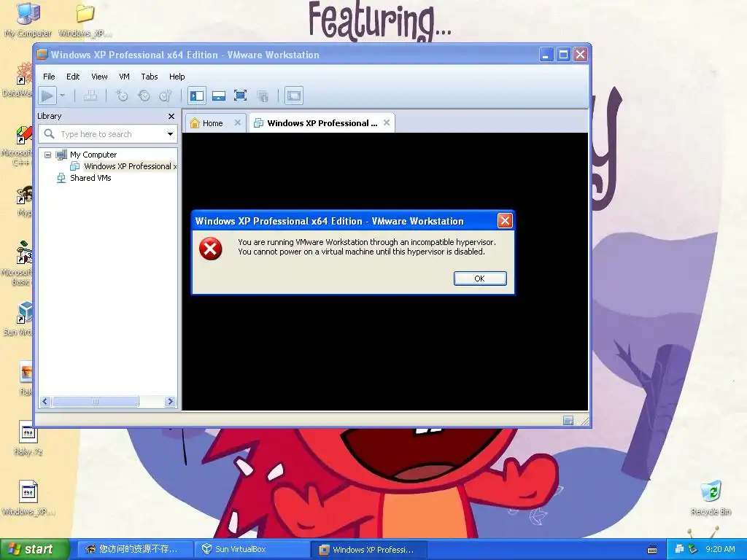Revert to snapshot using the toolbar icon
The image size is (747, 560).
pos(144,96)
